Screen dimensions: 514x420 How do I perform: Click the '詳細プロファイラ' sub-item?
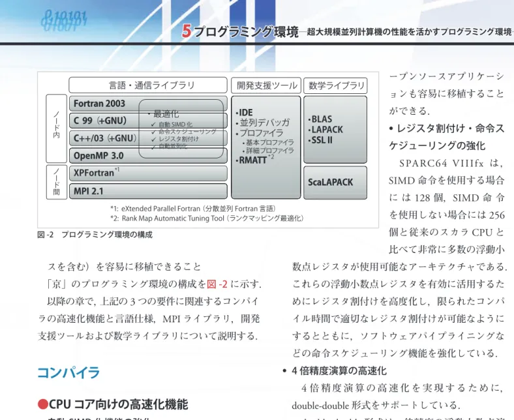[x=270, y=151]
